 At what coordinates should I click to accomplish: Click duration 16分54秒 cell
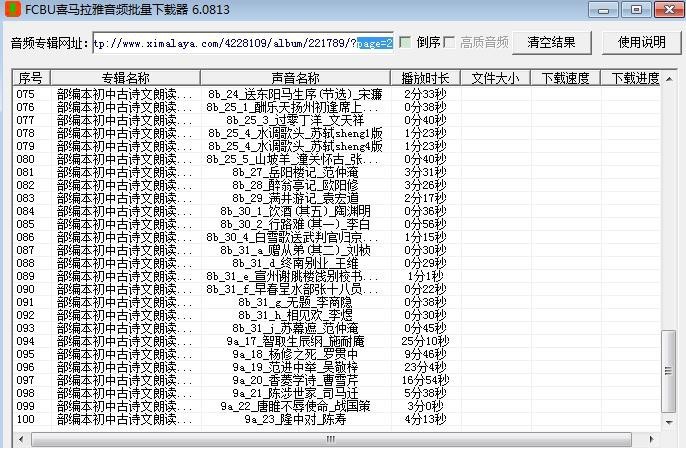pyautogui.click(x=425, y=380)
